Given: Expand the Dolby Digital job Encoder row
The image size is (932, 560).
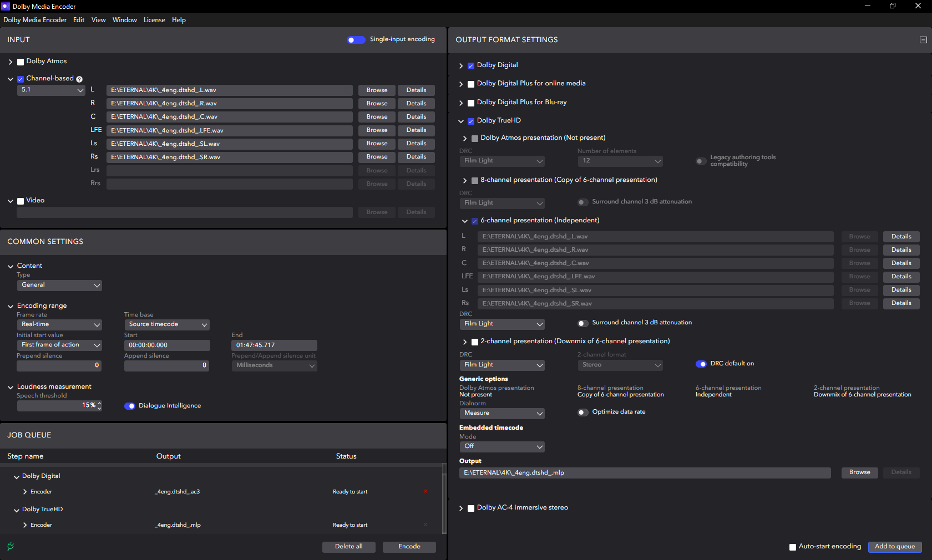Looking at the screenshot, I should 25,492.
